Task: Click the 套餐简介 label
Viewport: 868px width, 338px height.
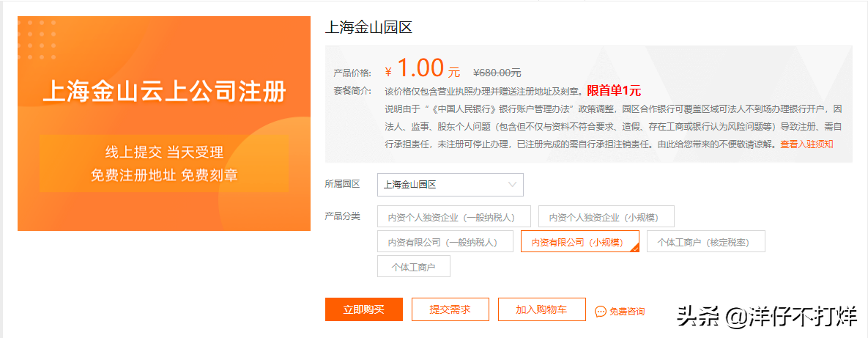Action: tap(352, 90)
